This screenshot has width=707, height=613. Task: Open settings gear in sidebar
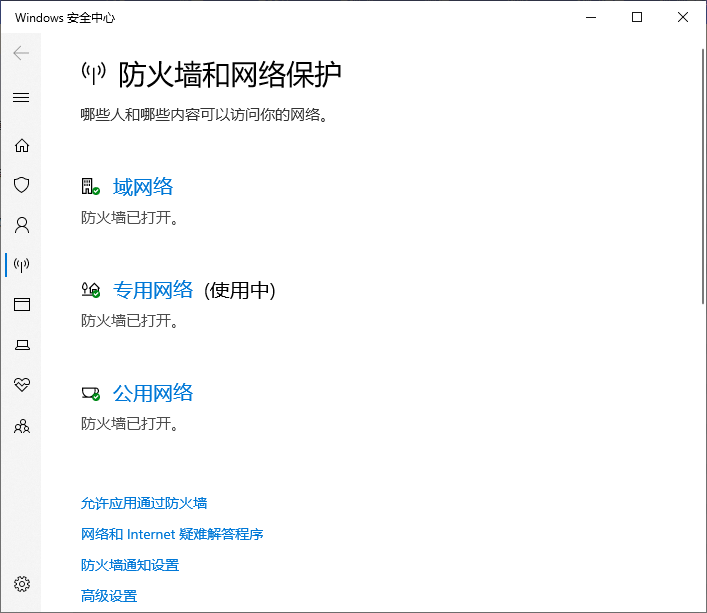click(x=22, y=584)
